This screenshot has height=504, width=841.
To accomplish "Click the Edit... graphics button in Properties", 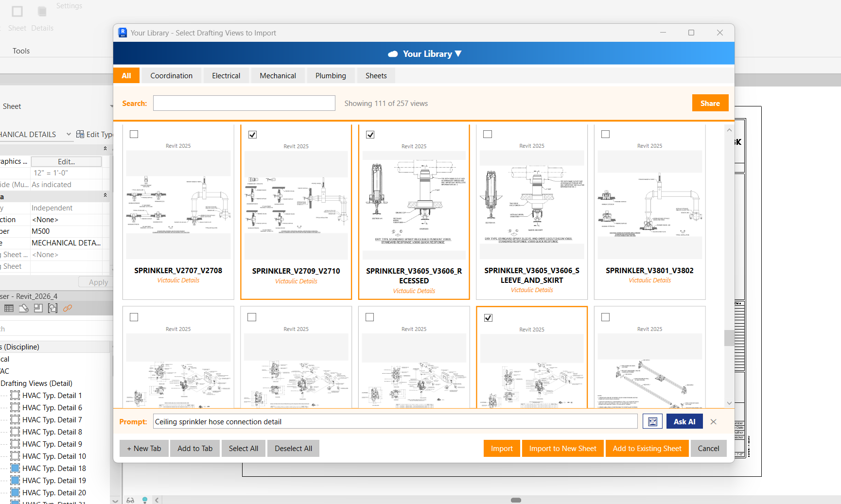I will tap(66, 161).
